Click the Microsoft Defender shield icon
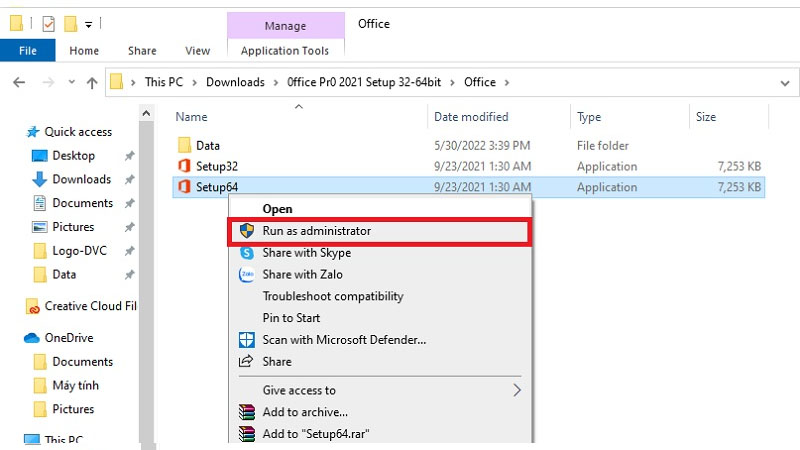The height and width of the screenshot is (450, 800). pyautogui.click(x=246, y=340)
